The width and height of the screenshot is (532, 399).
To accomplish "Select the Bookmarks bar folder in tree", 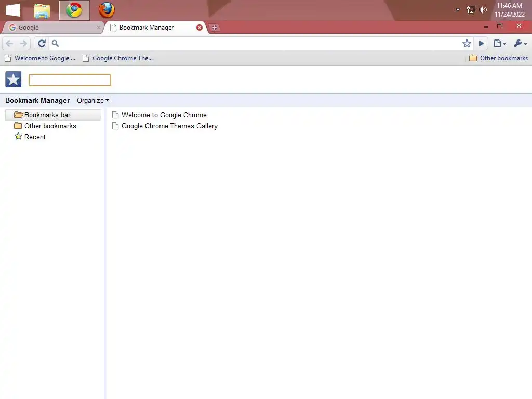I will click(x=54, y=115).
